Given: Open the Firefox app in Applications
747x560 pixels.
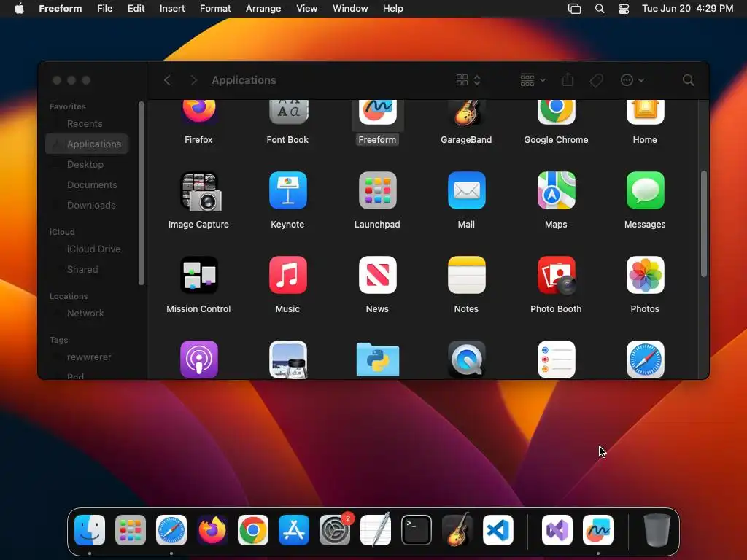Looking at the screenshot, I should pos(198,112).
